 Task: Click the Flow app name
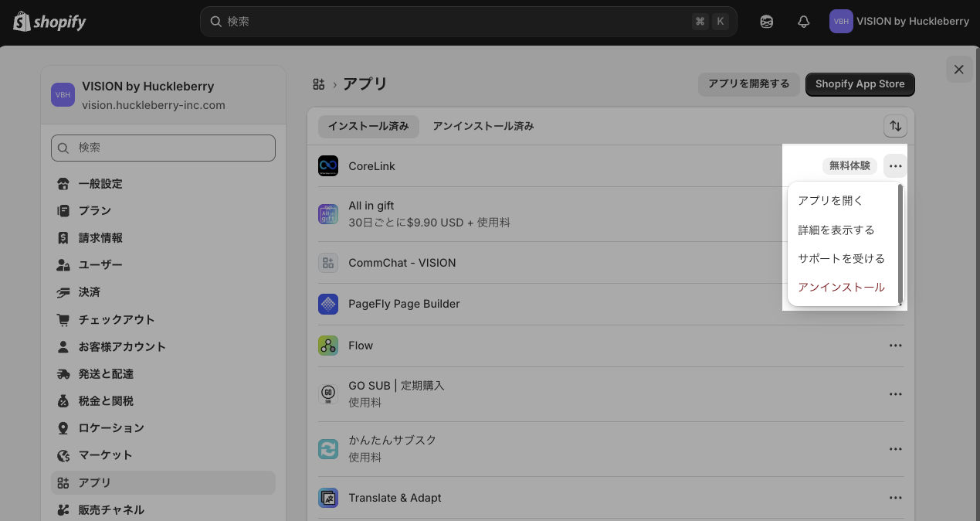[361, 346]
